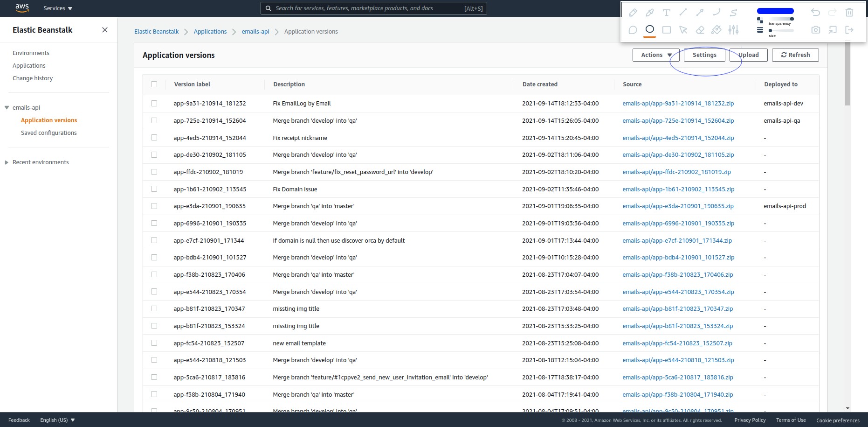Undo the last annotation

(815, 13)
